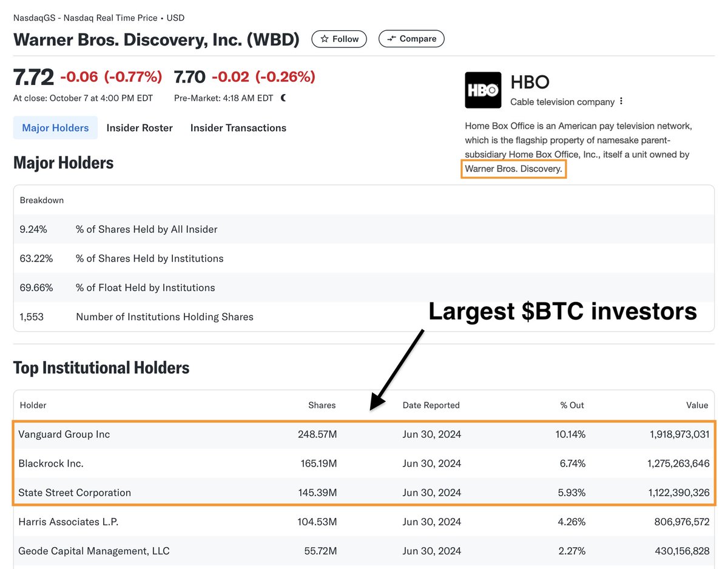Viewport: 728px width, 569px height.
Task: Select the State Street Corporation holder
Action: pyautogui.click(x=75, y=493)
